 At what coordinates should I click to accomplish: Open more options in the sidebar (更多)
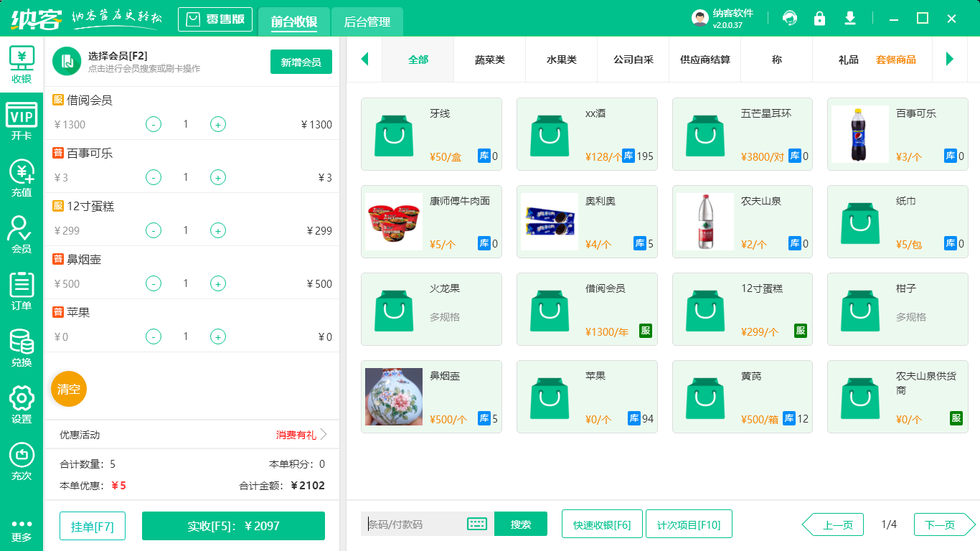[22, 529]
